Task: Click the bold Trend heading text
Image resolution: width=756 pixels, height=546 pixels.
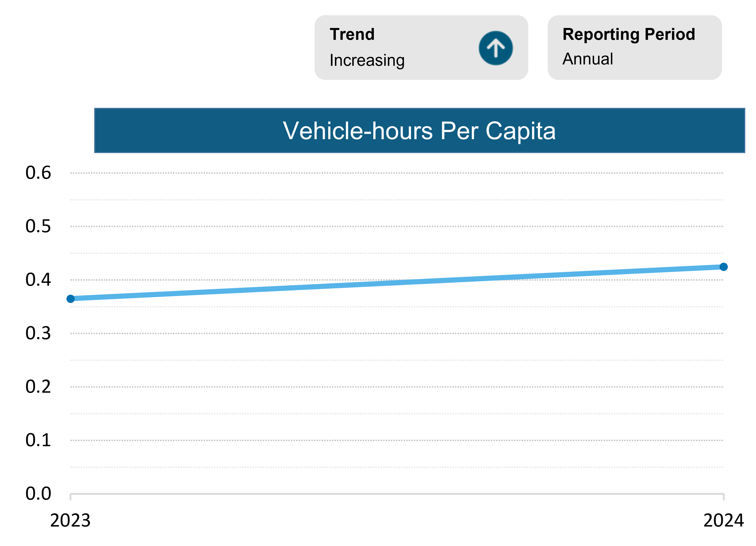Action: 352,34
